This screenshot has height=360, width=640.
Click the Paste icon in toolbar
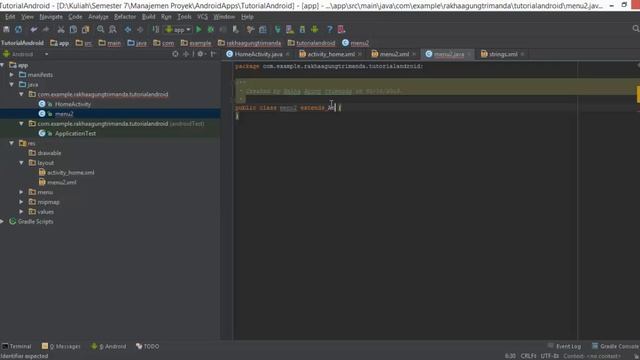click(x=85, y=29)
